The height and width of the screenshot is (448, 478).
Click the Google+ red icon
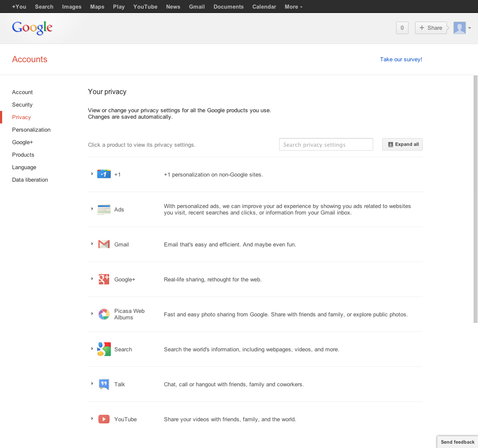click(x=104, y=279)
